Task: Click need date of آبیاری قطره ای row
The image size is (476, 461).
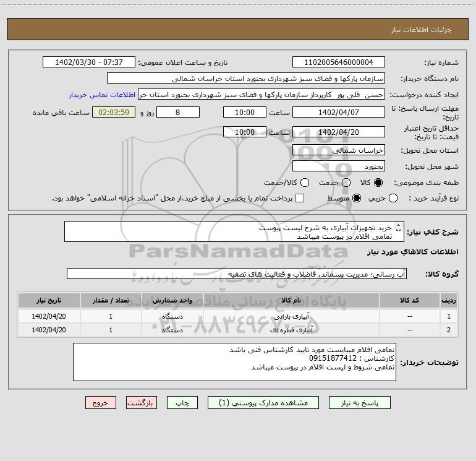Action: [x=49, y=330]
